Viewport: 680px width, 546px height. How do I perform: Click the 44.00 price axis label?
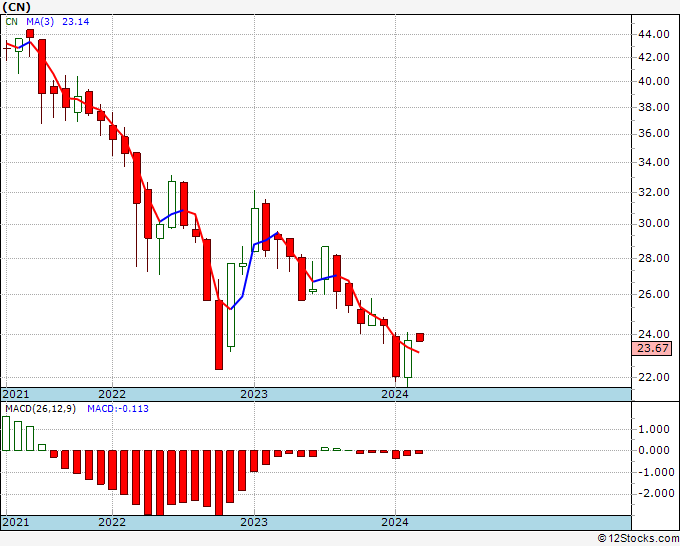coord(653,34)
